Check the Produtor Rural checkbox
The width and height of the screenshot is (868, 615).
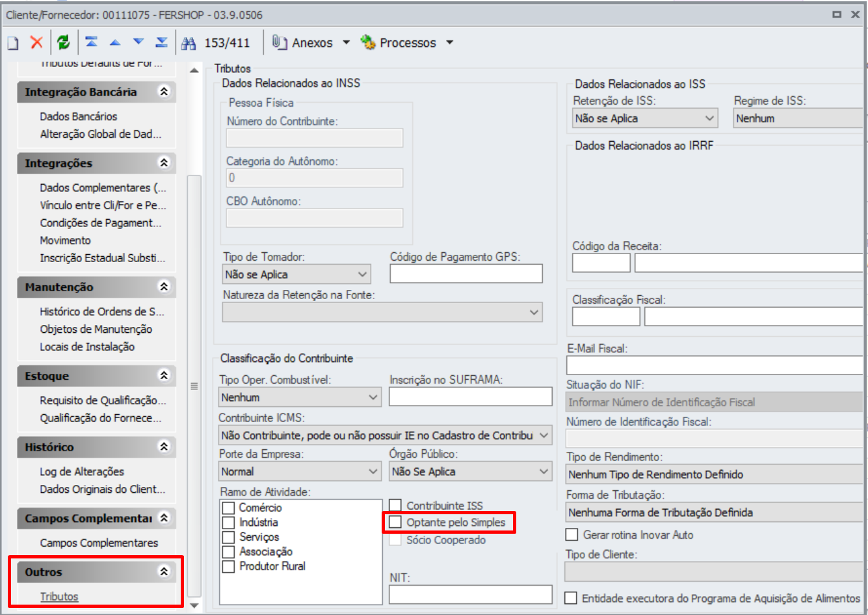pyautogui.click(x=228, y=566)
